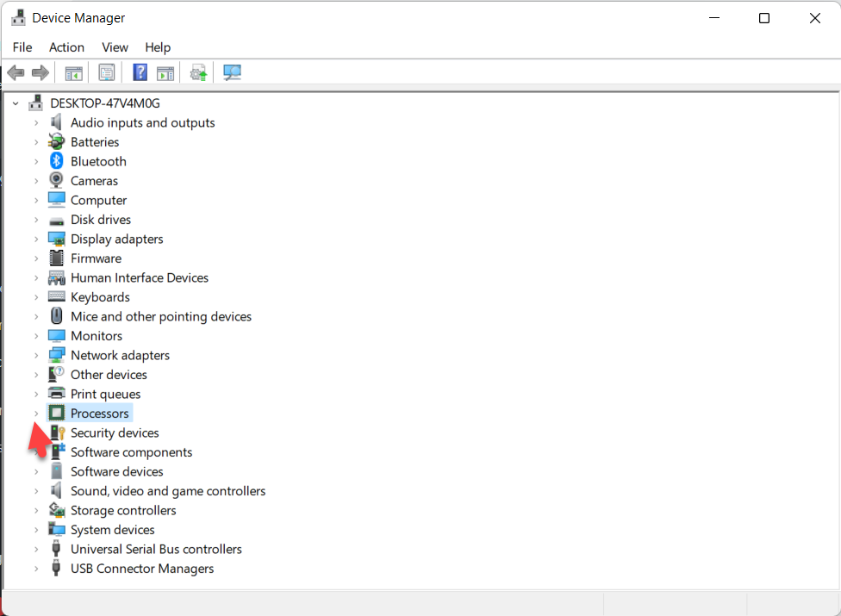
Task: Click the blue Help toolbar icon
Action: 140,73
